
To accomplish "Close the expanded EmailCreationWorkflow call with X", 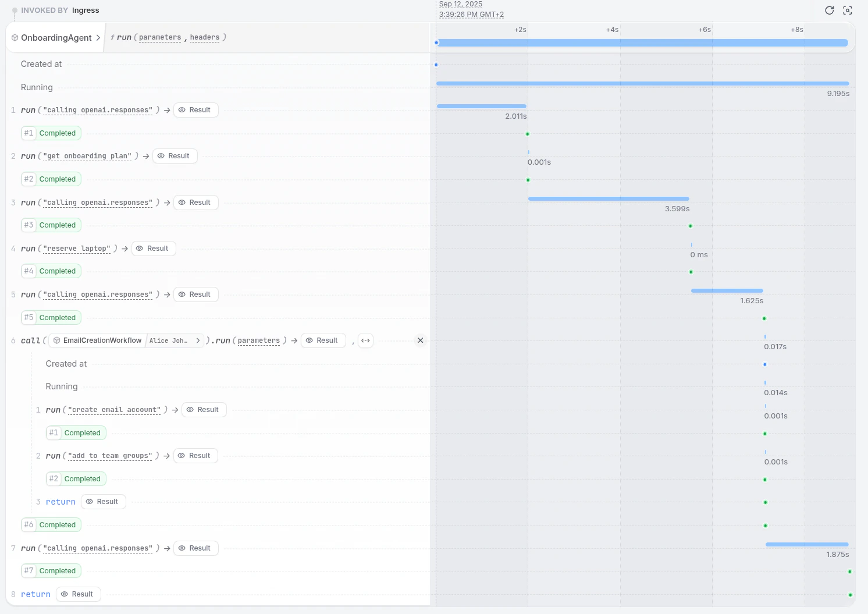I will pos(421,340).
